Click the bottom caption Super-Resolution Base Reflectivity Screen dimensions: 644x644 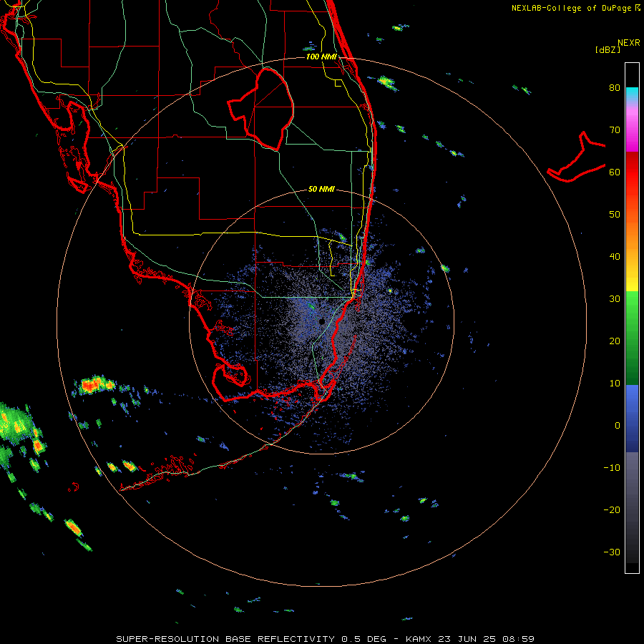tap(225, 639)
